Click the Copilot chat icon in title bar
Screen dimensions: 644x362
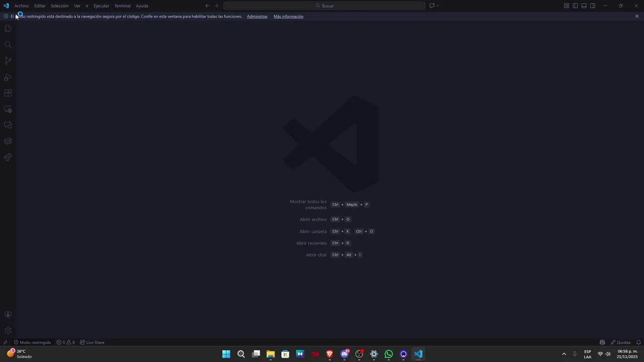pos(432,6)
